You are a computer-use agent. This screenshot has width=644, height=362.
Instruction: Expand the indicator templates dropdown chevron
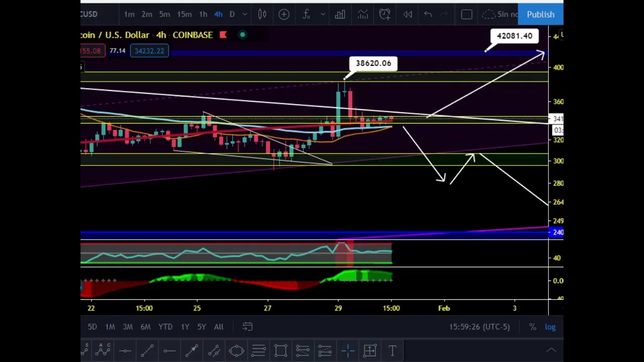pyautogui.click(x=323, y=15)
